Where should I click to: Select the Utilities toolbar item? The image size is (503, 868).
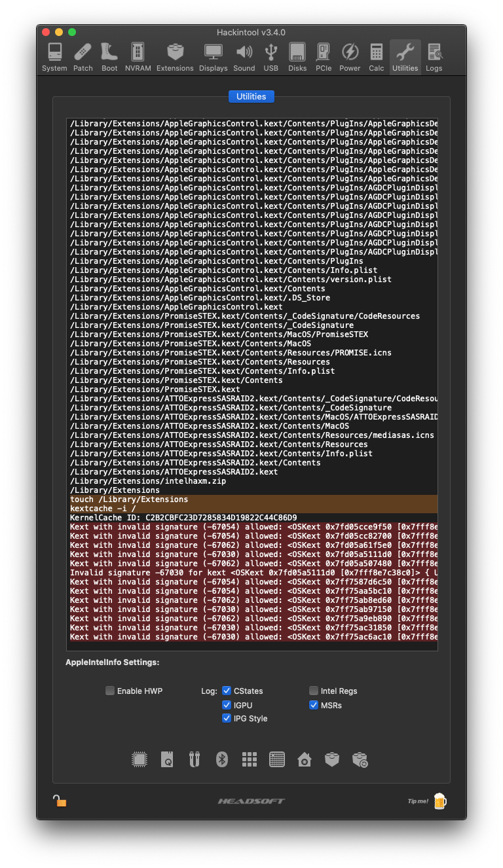tap(405, 57)
